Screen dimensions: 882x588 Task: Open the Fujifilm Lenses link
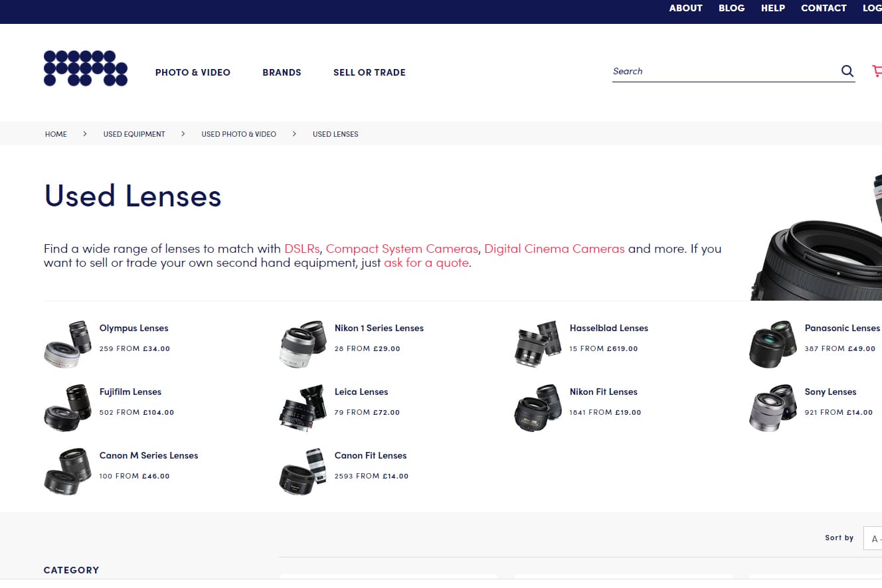(x=131, y=392)
